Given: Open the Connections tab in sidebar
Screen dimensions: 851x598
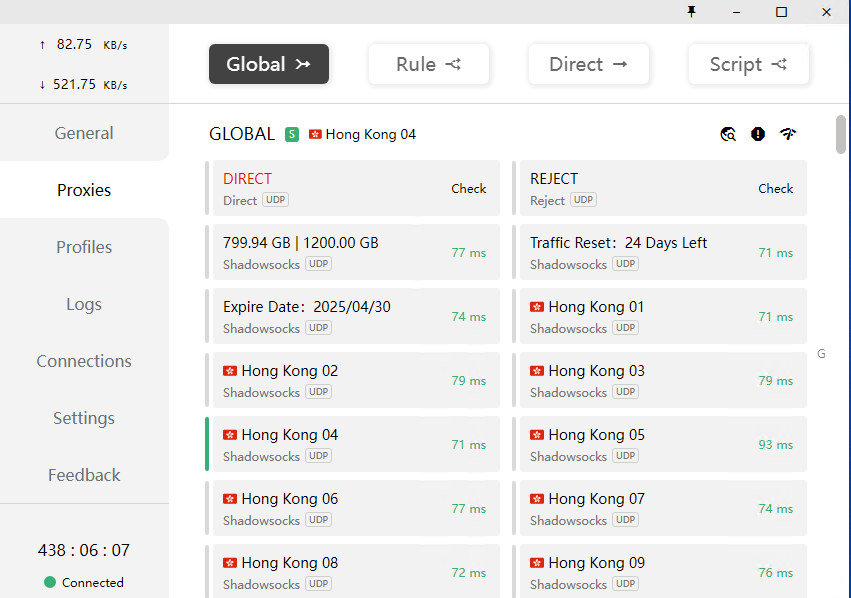Looking at the screenshot, I should (84, 361).
